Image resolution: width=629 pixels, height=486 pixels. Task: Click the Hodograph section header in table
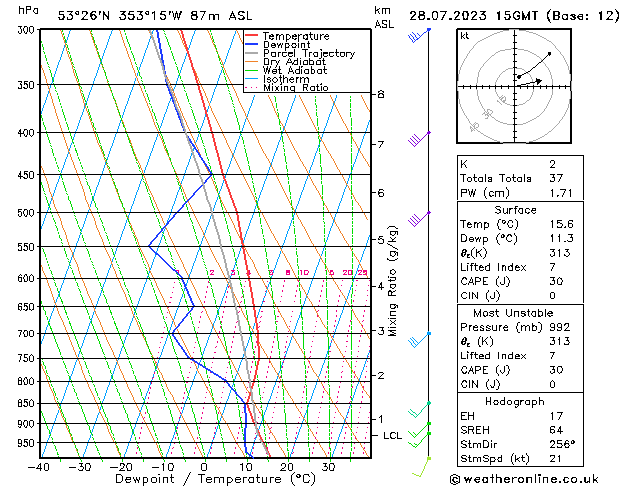(516, 400)
